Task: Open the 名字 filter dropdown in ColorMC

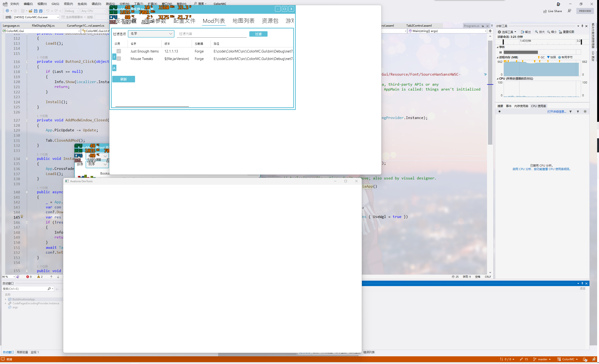Action: [x=151, y=34]
